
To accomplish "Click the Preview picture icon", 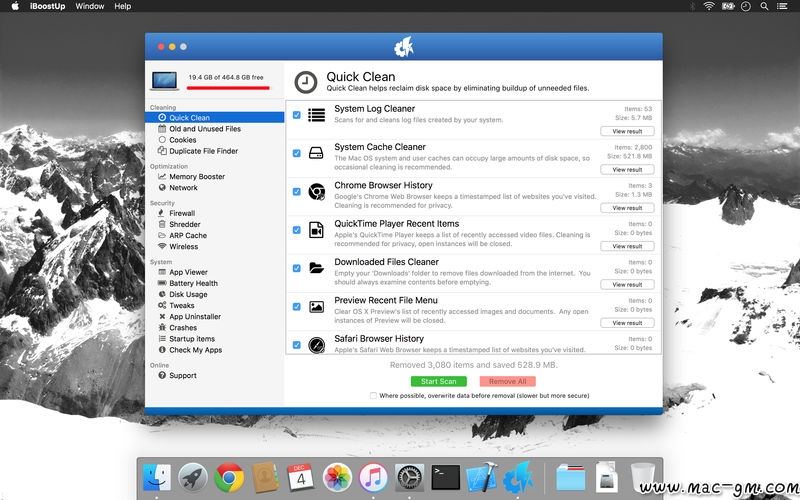I will (316, 307).
